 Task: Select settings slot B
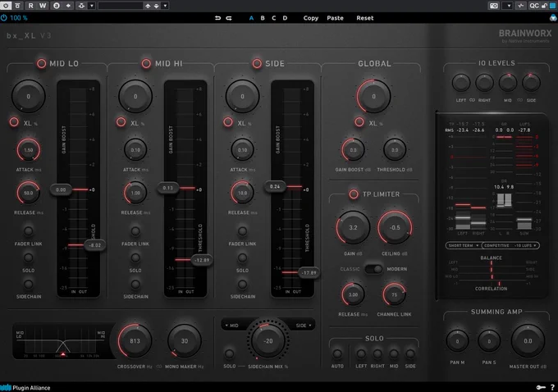[263, 18]
